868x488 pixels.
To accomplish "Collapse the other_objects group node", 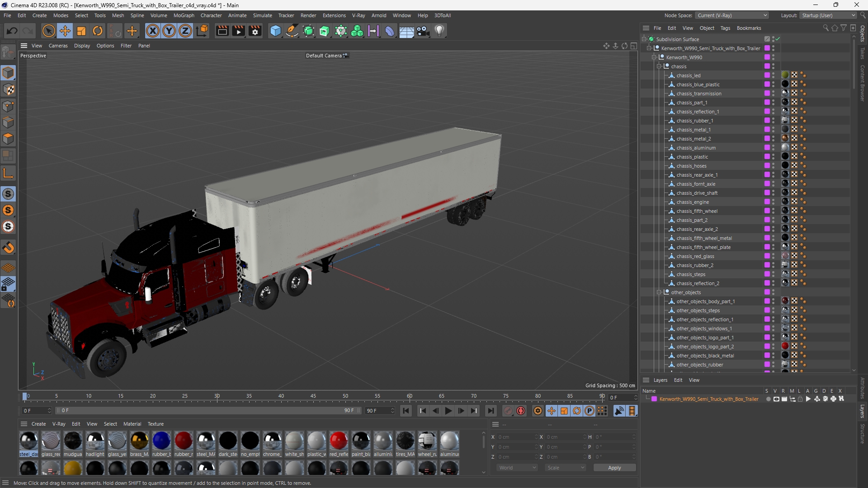I will click(659, 292).
